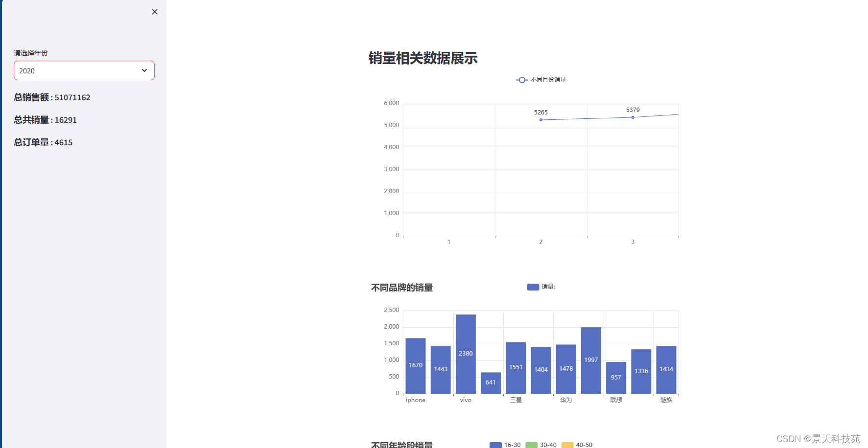The image size is (868, 448).
Task: Select the 联想 bar labeled 957
Action: point(616,378)
